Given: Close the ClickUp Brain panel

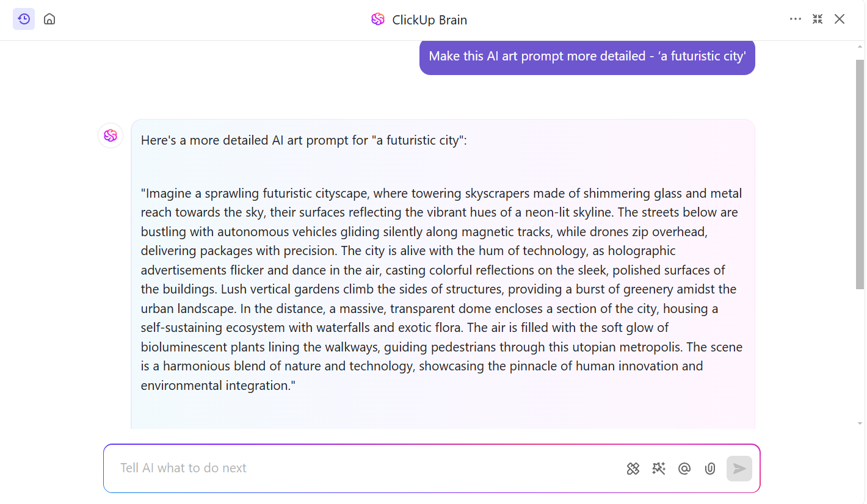Looking at the screenshot, I should [x=840, y=19].
